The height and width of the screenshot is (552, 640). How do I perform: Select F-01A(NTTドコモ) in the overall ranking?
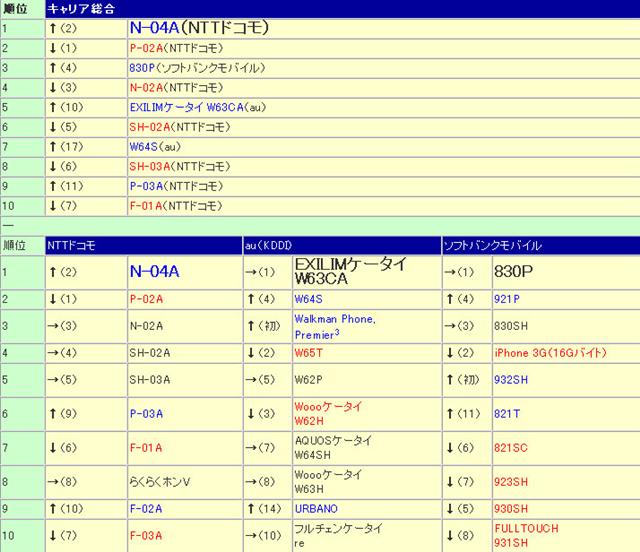[x=176, y=206]
